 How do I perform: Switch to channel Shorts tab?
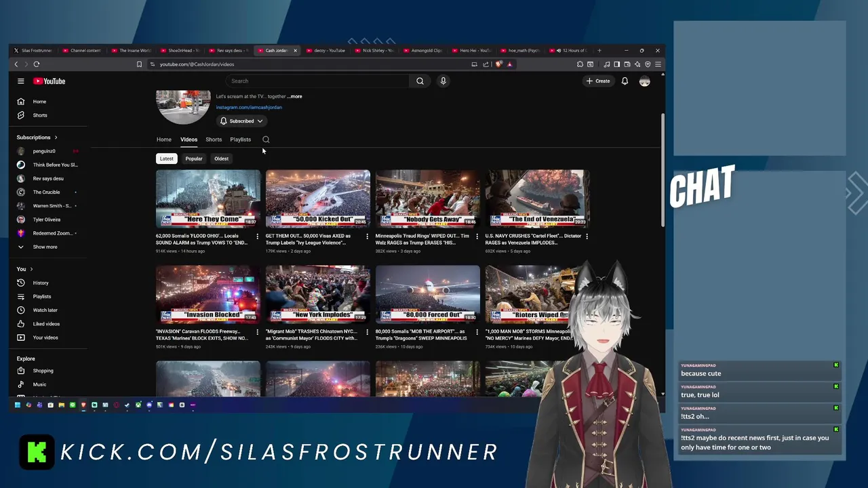[214, 140]
